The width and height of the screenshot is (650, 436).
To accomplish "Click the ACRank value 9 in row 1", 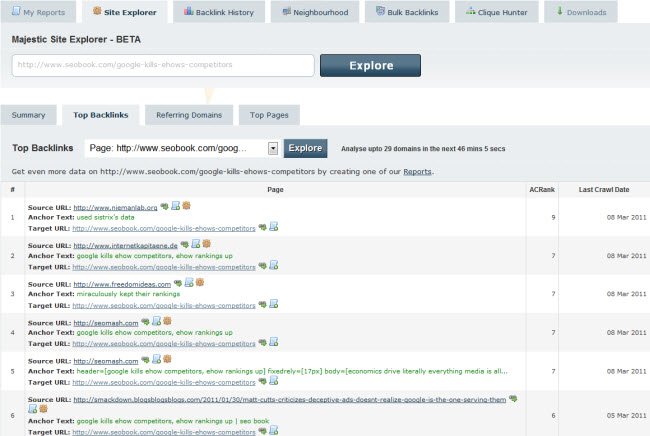I will [x=553, y=217].
